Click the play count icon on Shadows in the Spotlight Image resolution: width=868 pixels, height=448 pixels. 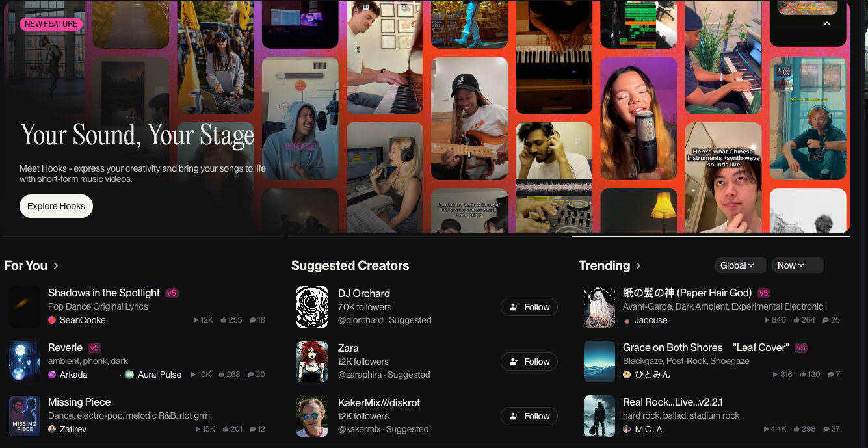(197, 320)
